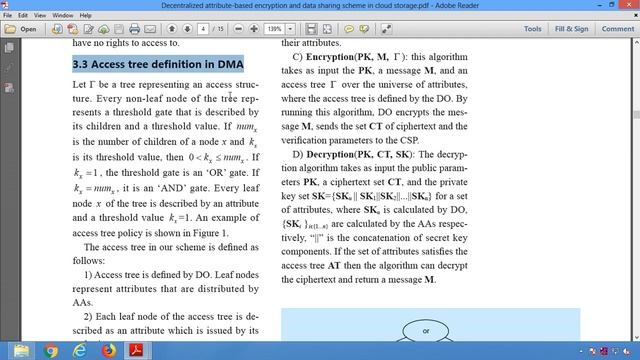Open the Window menu
640x360 pixels.
tap(62, 16)
